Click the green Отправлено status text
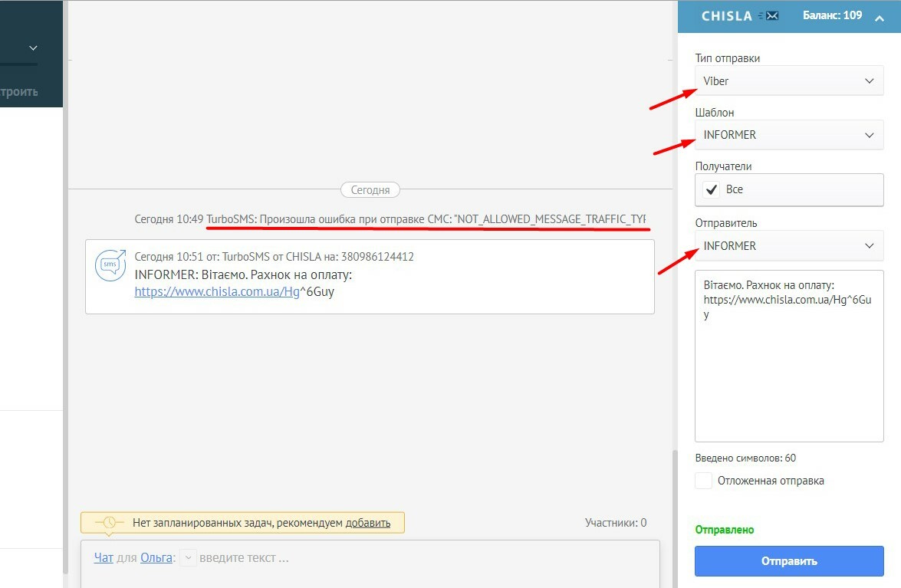901x588 pixels. click(x=724, y=530)
